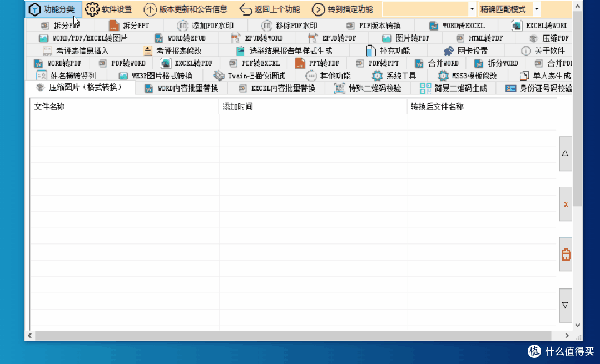Click the 关于软件 info icon
This screenshot has height=364, width=600.
(x=526, y=51)
